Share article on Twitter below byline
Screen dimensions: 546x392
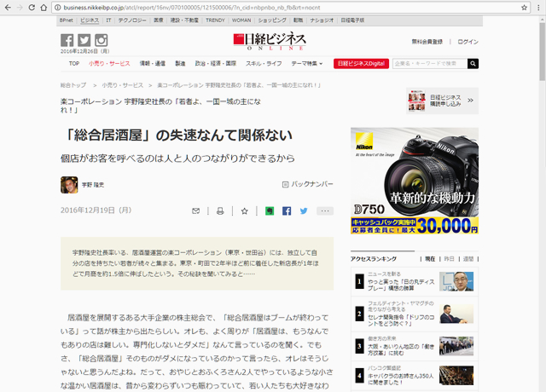pos(305,210)
